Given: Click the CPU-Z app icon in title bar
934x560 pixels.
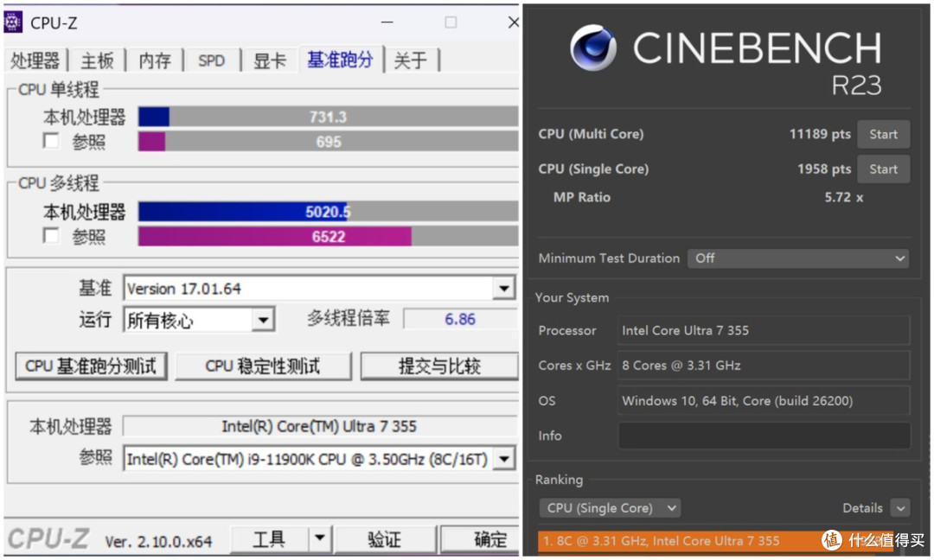Looking at the screenshot, I should 13,22.
